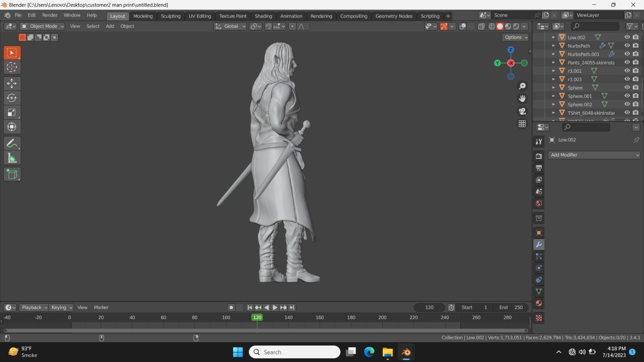Open the Add Modifier dropdown
This screenshot has height=362, width=644.
(594, 155)
